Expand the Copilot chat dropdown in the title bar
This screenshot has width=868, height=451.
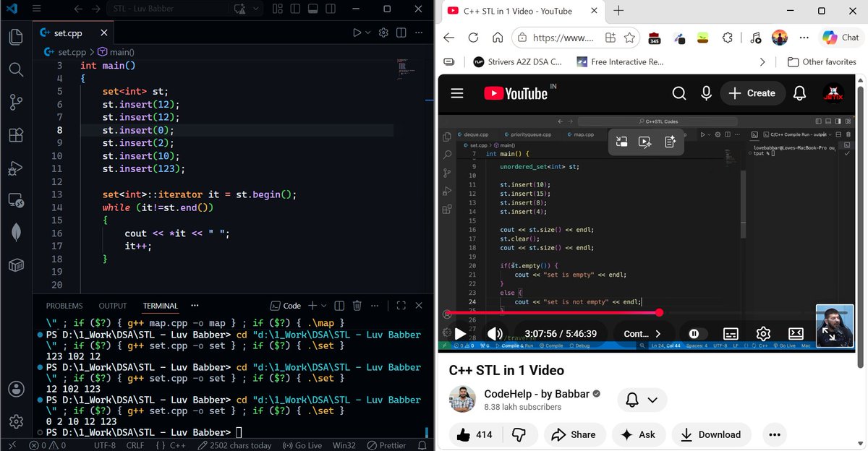(x=255, y=9)
